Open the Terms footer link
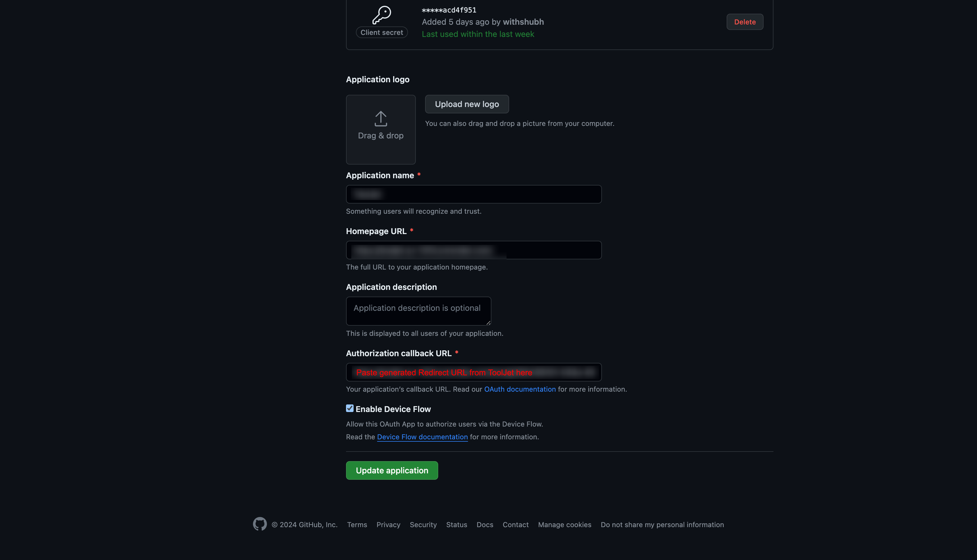 [356, 525]
